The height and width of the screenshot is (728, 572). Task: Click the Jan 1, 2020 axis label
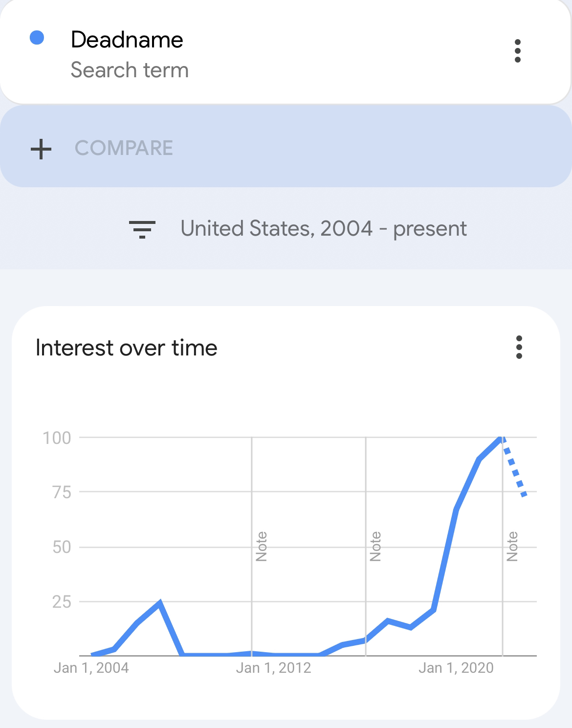click(x=456, y=668)
